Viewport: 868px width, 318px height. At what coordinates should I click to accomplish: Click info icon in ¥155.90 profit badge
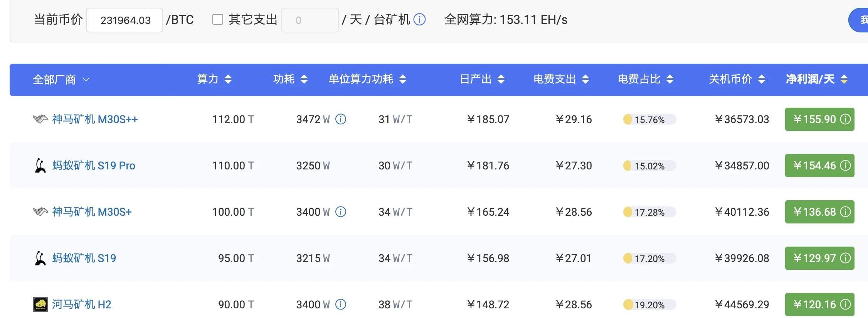pos(845,119)
